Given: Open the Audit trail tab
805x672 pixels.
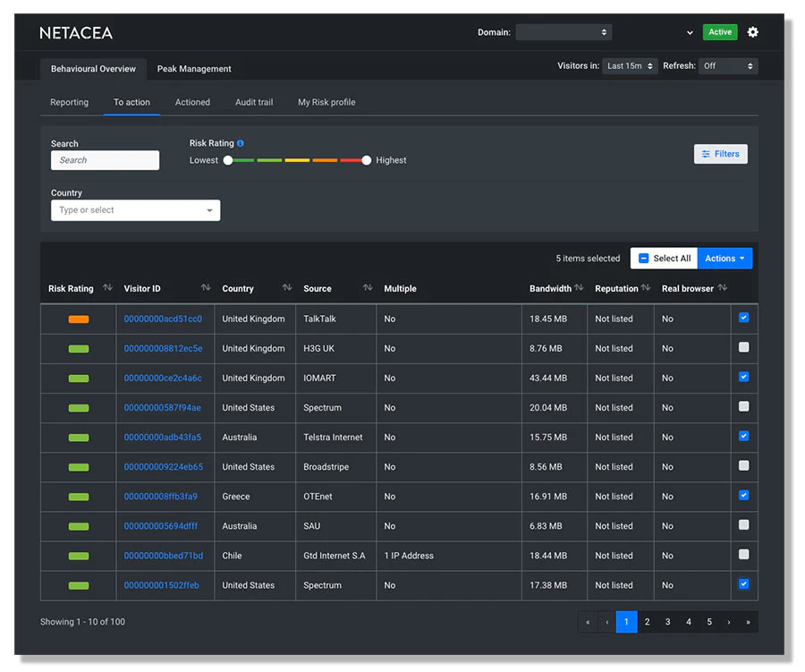Looking at the screenshot, I should pos(253,102).
